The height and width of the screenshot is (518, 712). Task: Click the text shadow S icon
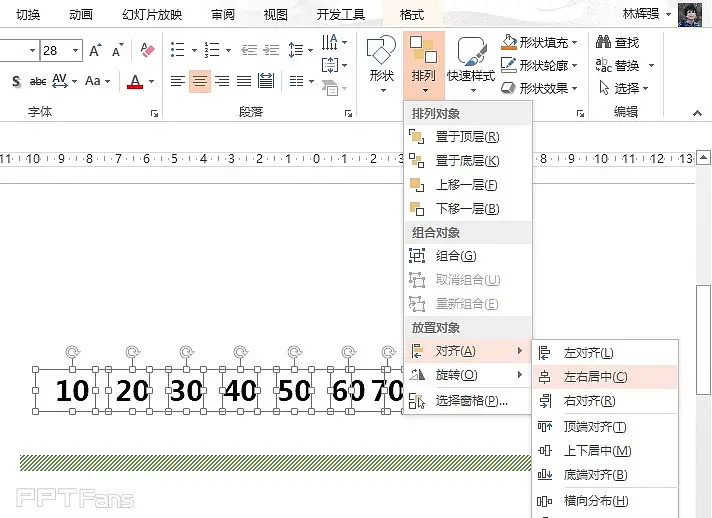point(16,81)
